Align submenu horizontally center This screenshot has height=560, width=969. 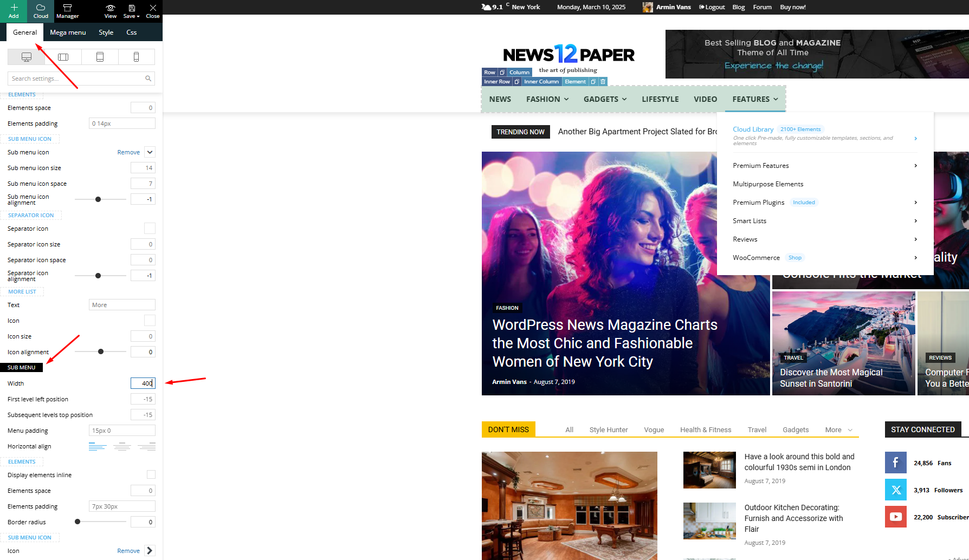122,446
